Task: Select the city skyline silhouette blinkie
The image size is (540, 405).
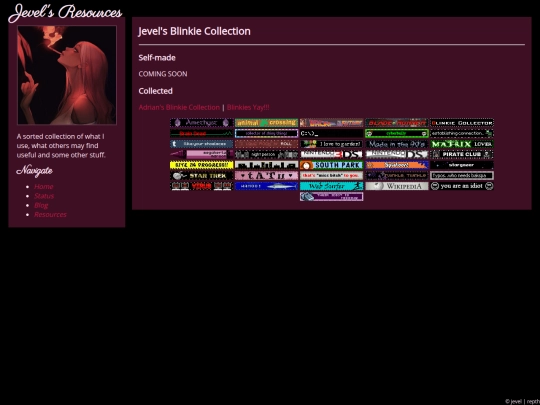Action: coord(266,165)
